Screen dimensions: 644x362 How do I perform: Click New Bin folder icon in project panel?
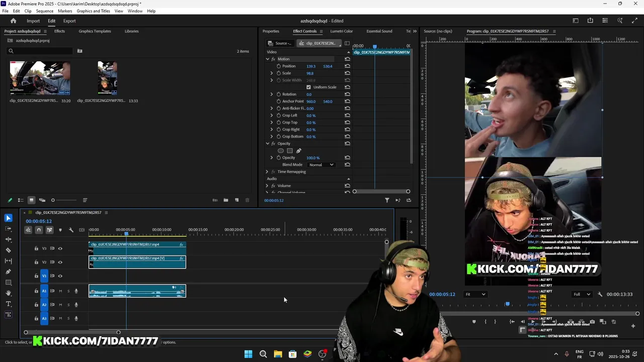(226, 200)
